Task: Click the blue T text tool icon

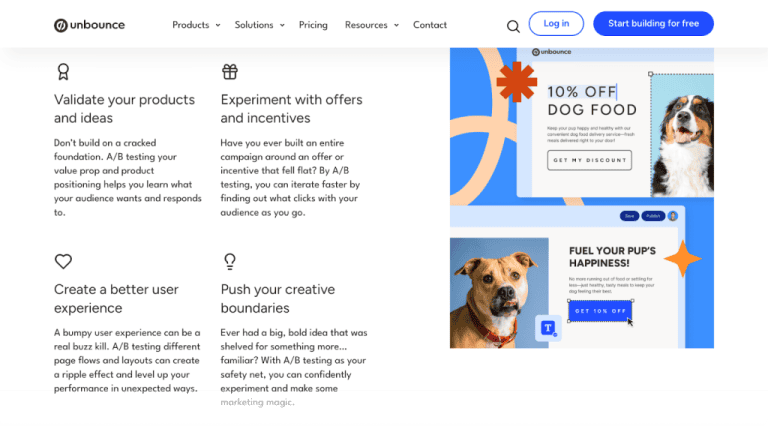Action: [547, 327]
